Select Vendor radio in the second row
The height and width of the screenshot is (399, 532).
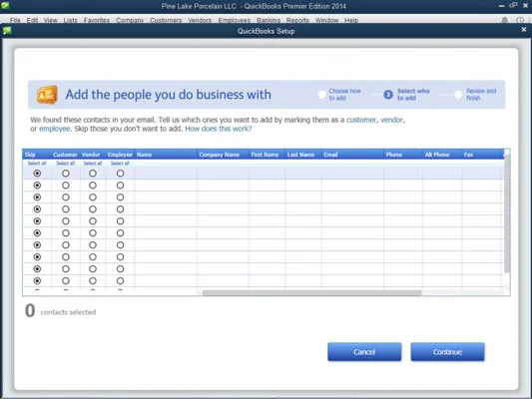coord(93,186)
